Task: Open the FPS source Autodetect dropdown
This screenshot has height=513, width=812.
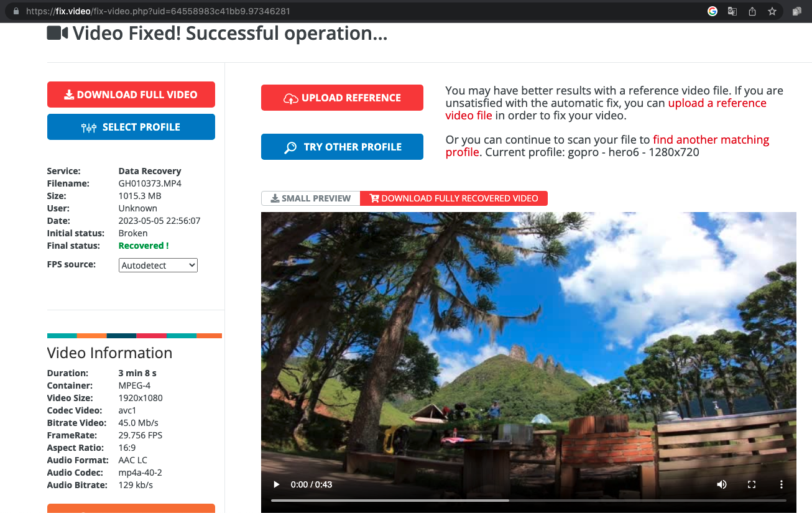Action: coord(158,266)
